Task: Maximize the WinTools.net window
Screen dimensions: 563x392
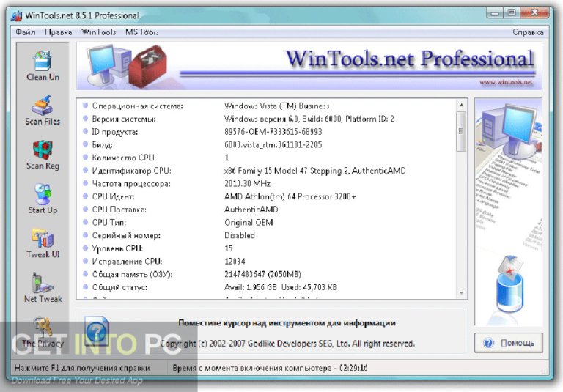Action: click(x=512, y=13)
